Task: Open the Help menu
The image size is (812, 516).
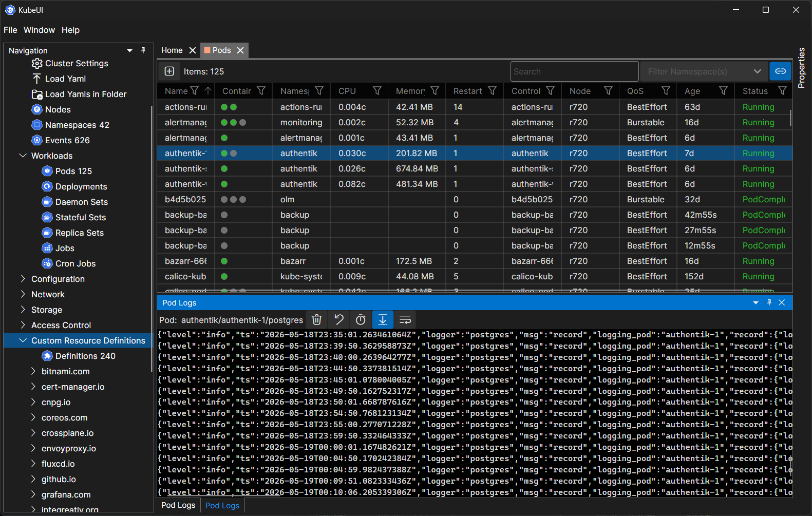Action: tap(70, 30)
